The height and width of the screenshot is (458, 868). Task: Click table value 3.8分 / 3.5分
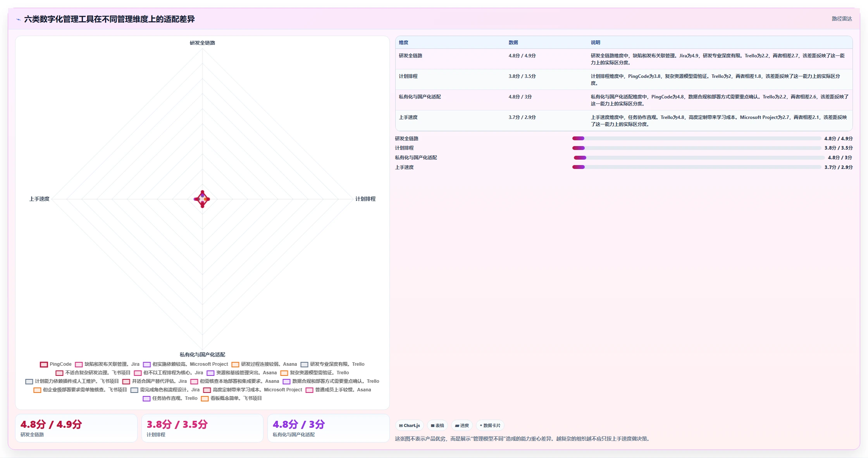point(522,76)
